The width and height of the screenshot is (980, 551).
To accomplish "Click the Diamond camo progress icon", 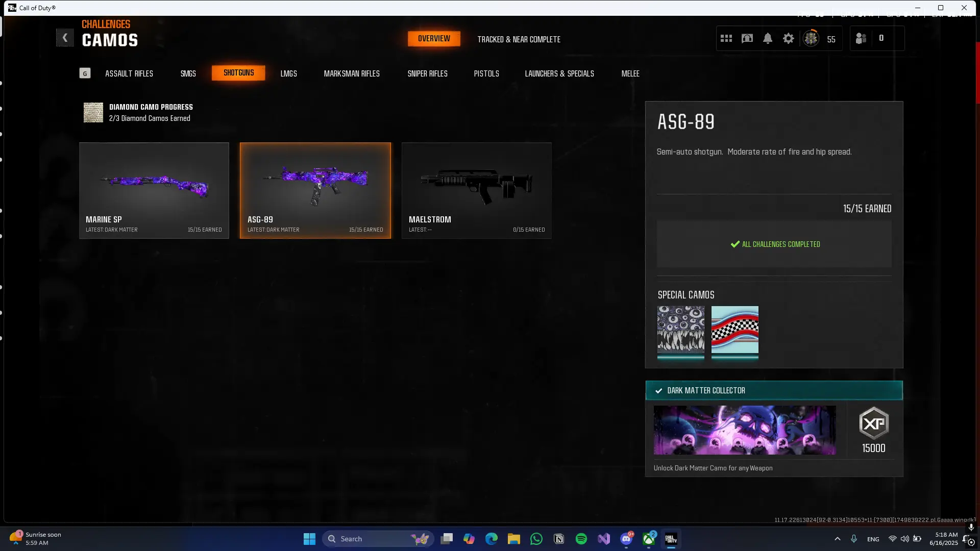I will [93, 113].
